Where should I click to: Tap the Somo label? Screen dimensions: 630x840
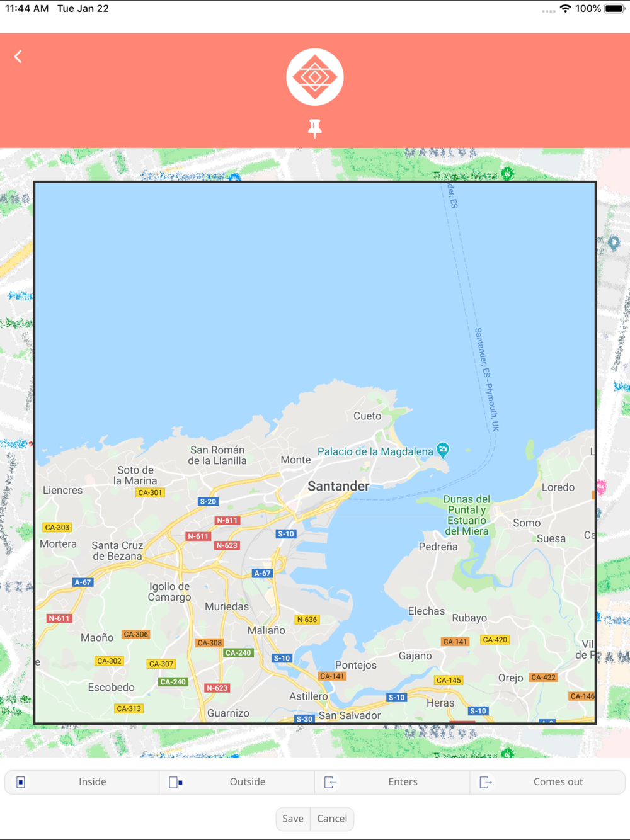coord(527,523)
